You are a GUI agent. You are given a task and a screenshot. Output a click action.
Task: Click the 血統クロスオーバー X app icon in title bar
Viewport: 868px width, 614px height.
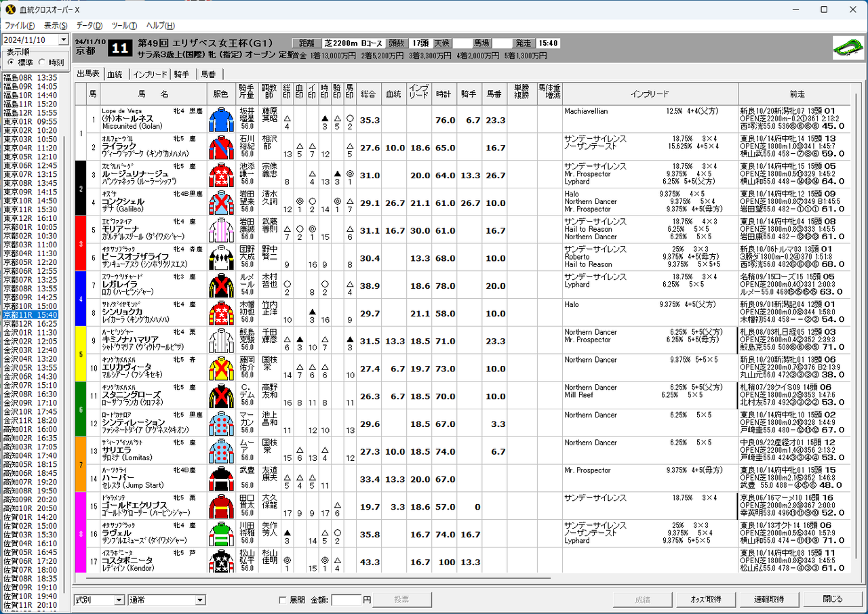[x=10, y=9]
